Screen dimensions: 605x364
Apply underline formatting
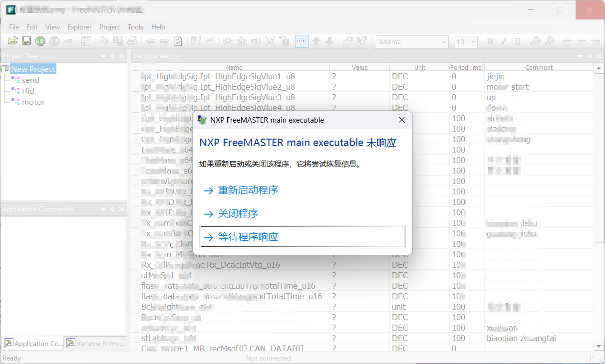(518, 41)
